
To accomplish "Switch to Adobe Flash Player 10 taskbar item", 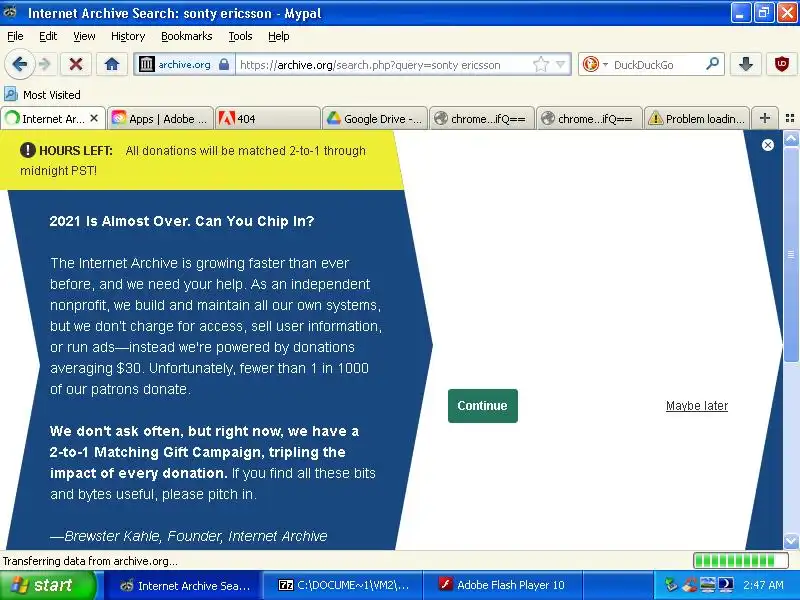I will pyautogui.click(x=503, y=585).
